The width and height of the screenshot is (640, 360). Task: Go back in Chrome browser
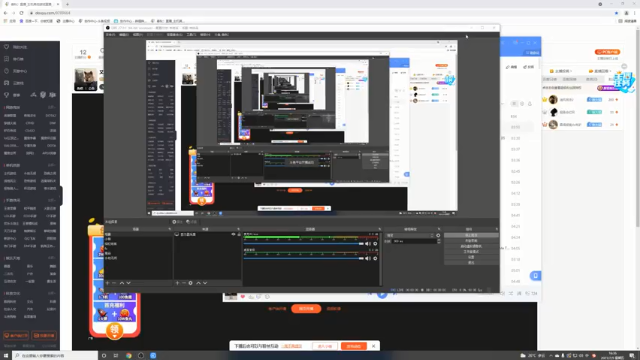coord(6,13)
